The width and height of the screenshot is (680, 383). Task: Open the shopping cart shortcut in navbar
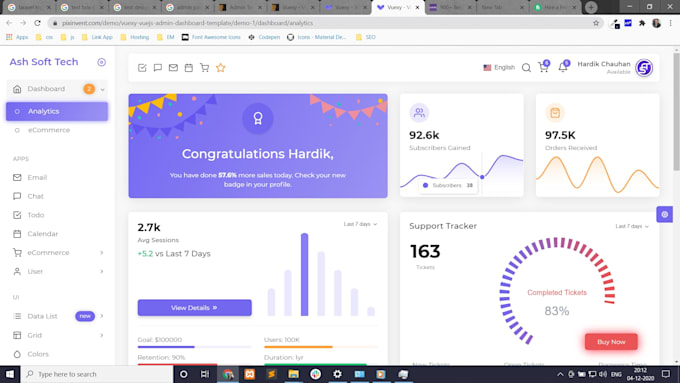tap(204, 68)
